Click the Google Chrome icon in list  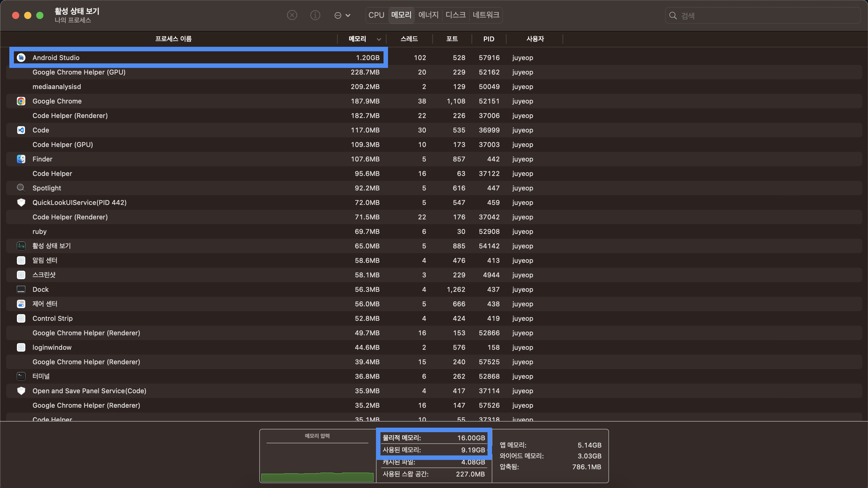[x=21, y=101]
